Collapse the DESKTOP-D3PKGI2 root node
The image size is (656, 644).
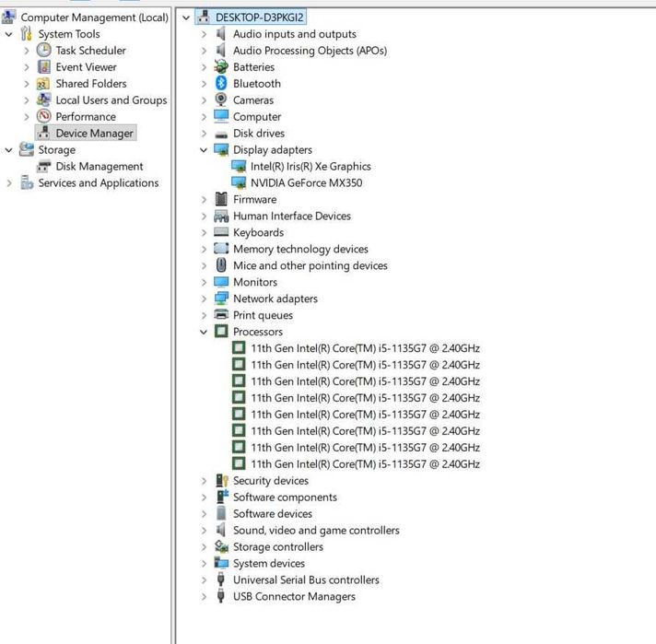[186, 18]
